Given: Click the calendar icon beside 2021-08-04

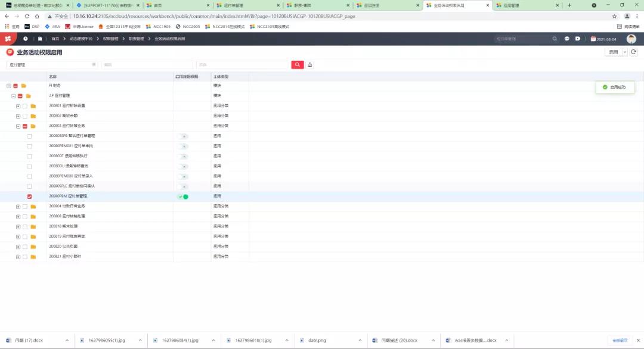Looking at the screenshot, I should 593,39.
